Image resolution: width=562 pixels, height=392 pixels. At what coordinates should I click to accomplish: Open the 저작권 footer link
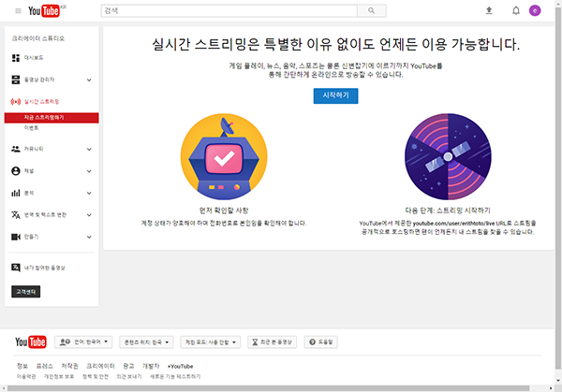coord(69,366)
